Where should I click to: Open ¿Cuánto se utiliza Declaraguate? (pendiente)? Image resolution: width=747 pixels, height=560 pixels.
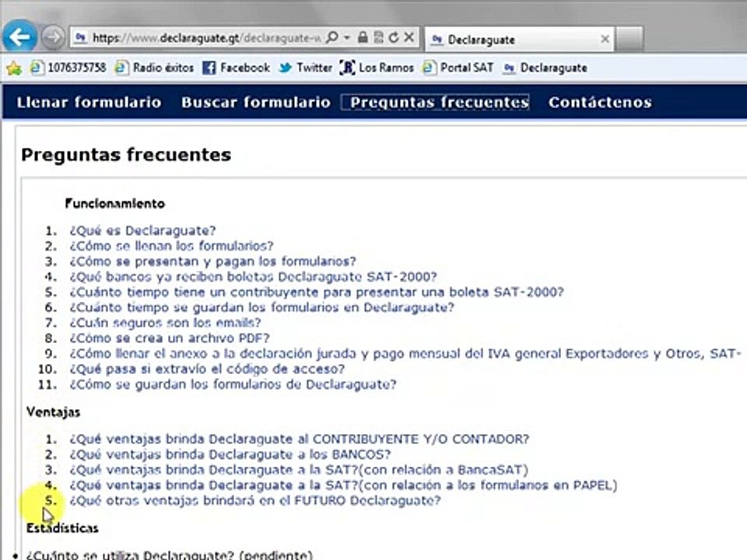[x=170, y=555]
